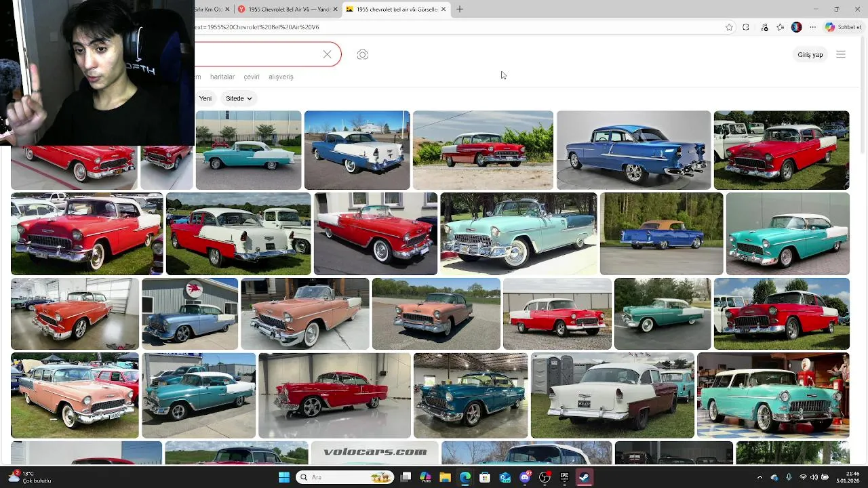
Task: Expand the 'Sitede' filter dropdown
Action: 239,98
